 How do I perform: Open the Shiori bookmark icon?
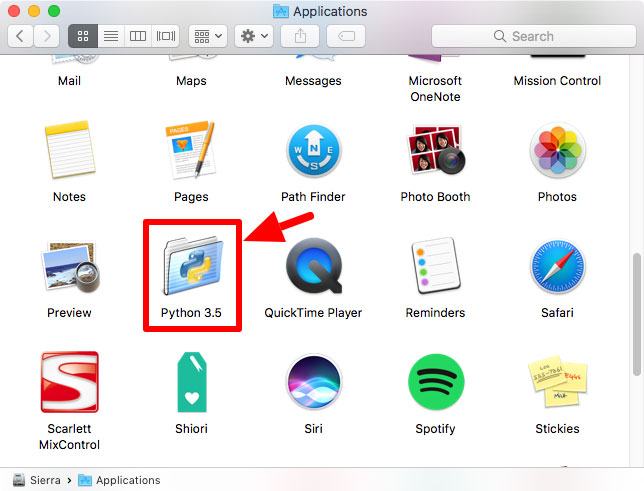point(192,382)
